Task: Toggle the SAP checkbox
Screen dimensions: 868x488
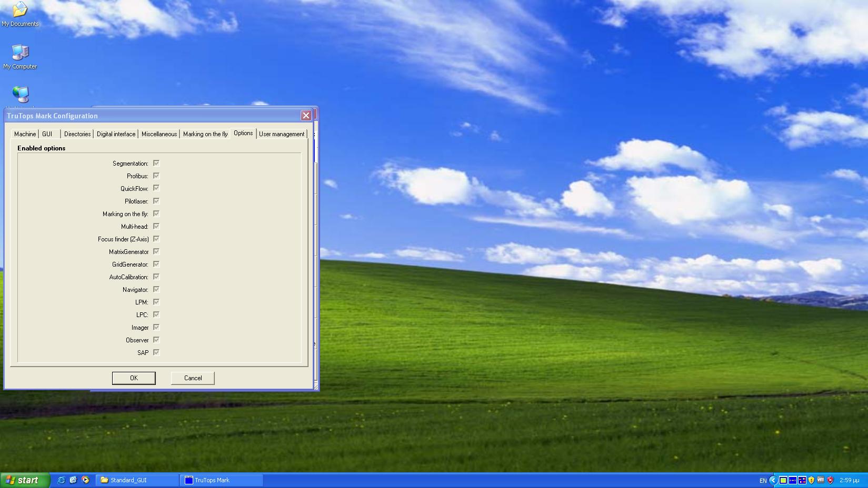Action: (156, 352)
